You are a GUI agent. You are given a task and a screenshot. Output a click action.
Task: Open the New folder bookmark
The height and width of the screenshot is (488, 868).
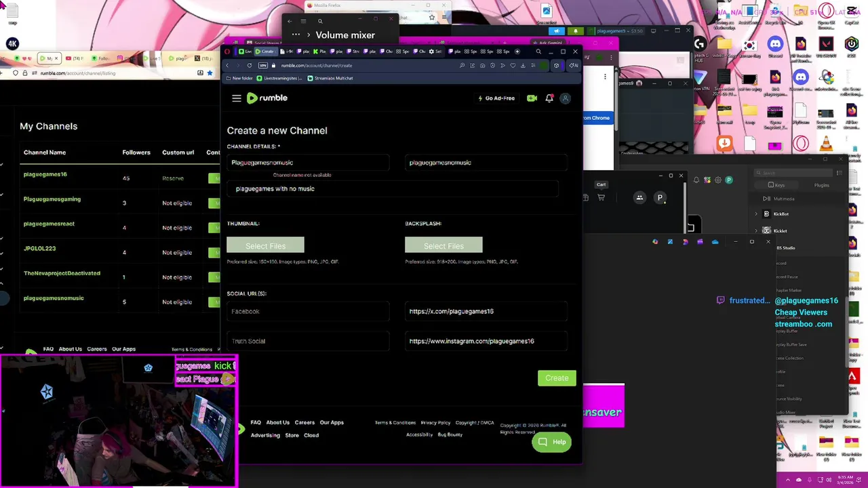[x=239, y=79]
